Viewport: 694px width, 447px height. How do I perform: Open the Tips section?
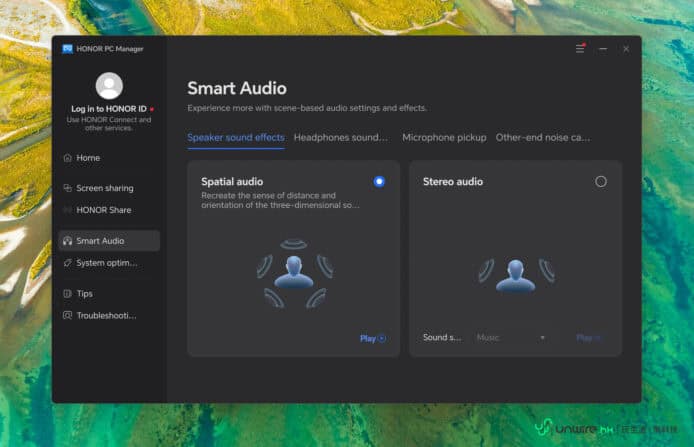point(84,294)
